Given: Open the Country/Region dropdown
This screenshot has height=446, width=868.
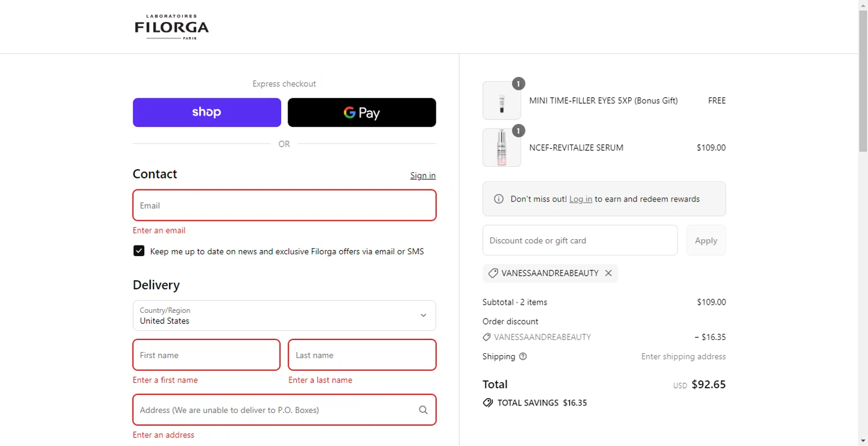Looking at the screenshot, I should (284, 315).
